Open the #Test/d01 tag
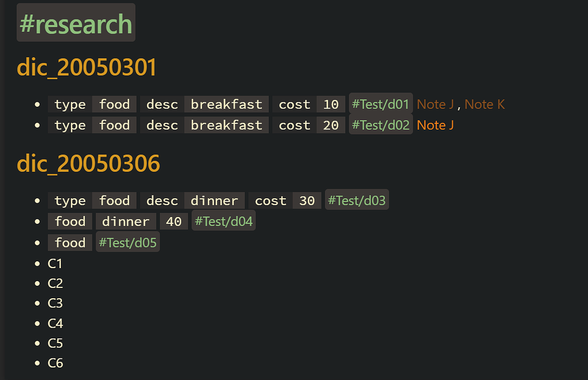The height and width of the screenshot is (380, 588). pyautogui.click(x=381, y=104)
